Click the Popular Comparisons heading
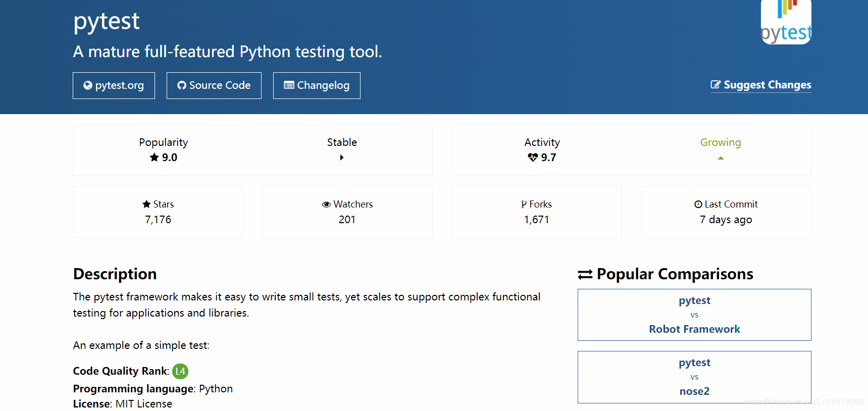 [675, 274]
